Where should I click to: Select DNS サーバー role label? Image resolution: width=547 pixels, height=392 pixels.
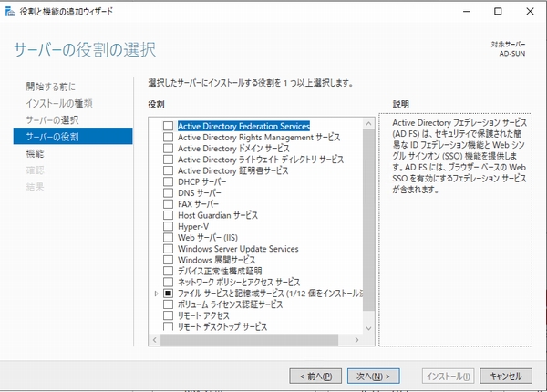(x=199, y=193)
